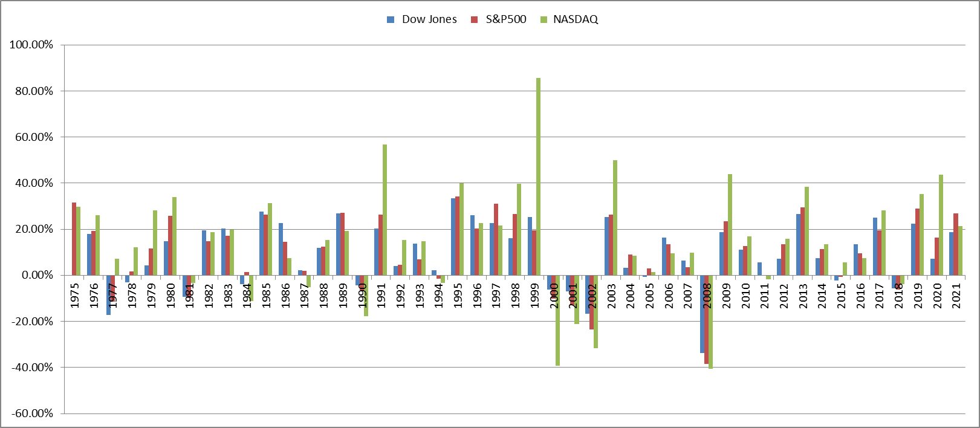Image resolution: width=980 pixels, height=428 pixels.
Task: Select the red S&P500 bar for 1997
Action: click(x=496, y=239)
